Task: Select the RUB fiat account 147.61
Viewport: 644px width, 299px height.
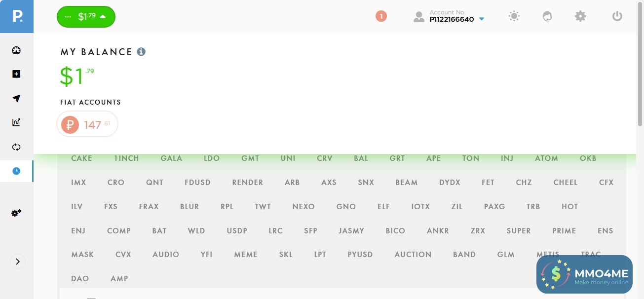Action: coord(87,124)
